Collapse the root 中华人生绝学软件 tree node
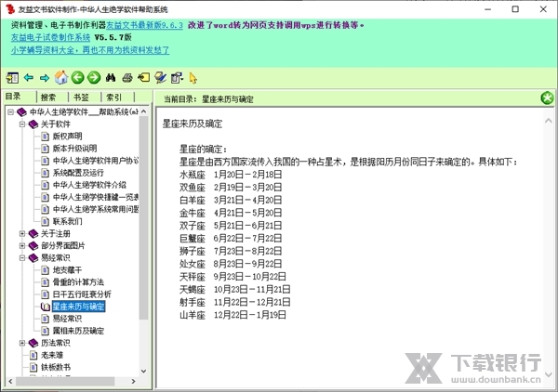This screenshot has width=558, height=392. pyautogui.click(x=10, y=112)
